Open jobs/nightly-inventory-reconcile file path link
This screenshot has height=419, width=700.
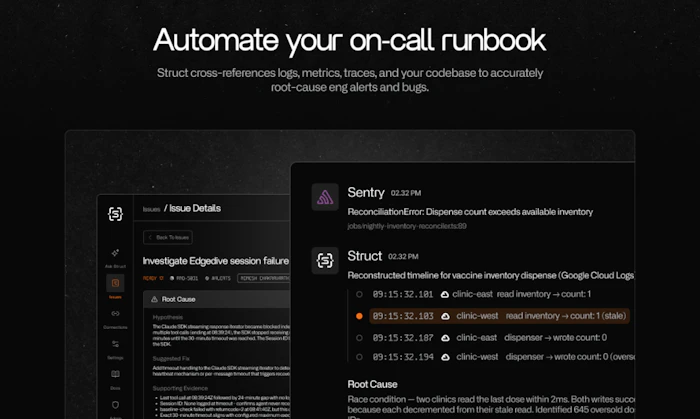(x=407, y=226)
